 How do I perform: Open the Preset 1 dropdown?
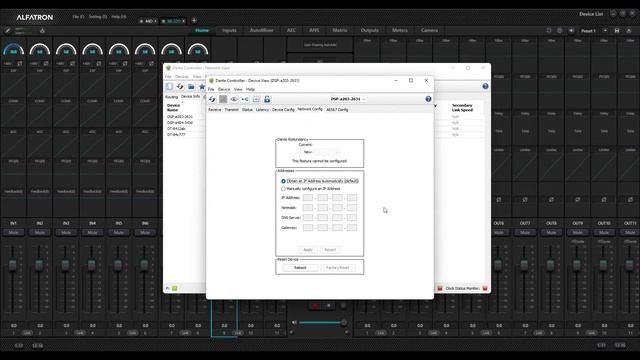(594, 31)
